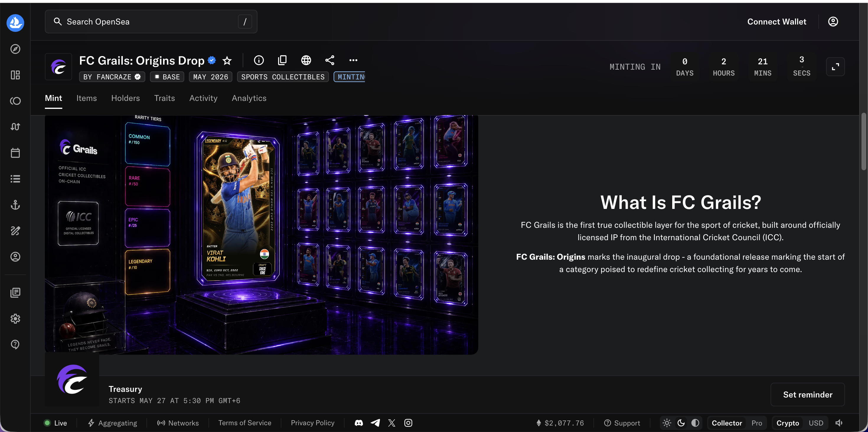
Task: Click the Sports Collectibles category tag
Action: pyautogui.click(x=283, y=77)
